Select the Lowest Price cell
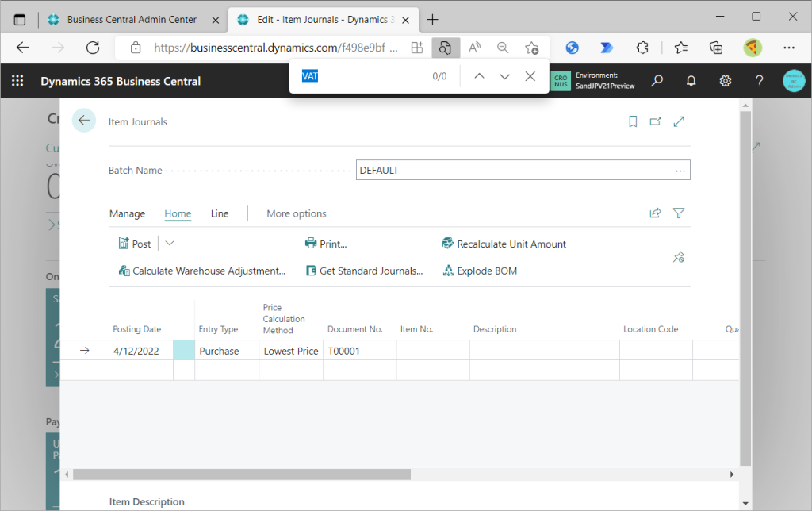Image resolution: width=812 pixels, height=511 pixels. coord(291,351)
